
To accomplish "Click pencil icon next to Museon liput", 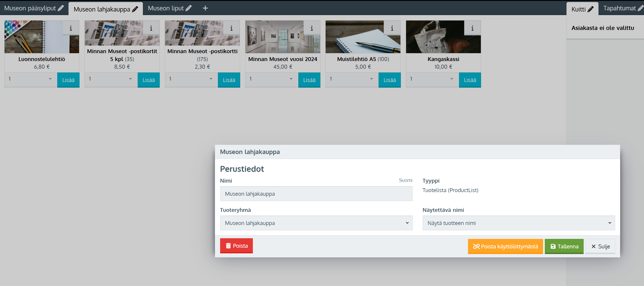I will (189, 8).
